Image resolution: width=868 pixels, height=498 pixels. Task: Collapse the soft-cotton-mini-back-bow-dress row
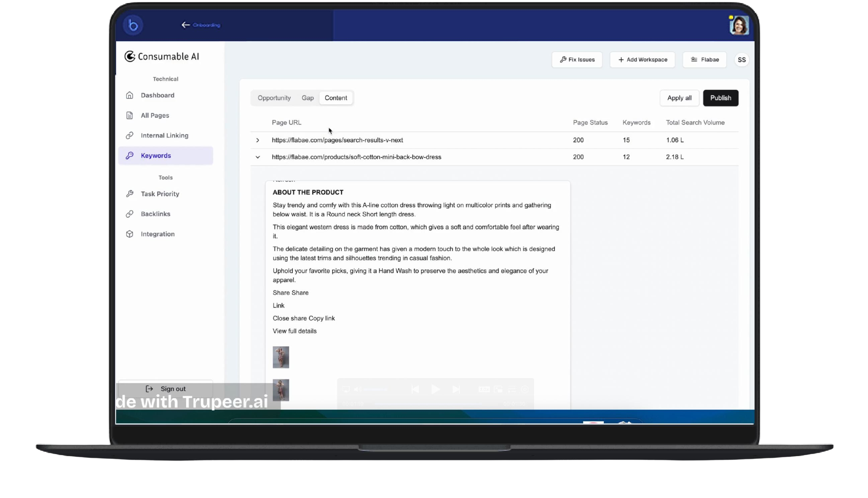coord(258,157)
